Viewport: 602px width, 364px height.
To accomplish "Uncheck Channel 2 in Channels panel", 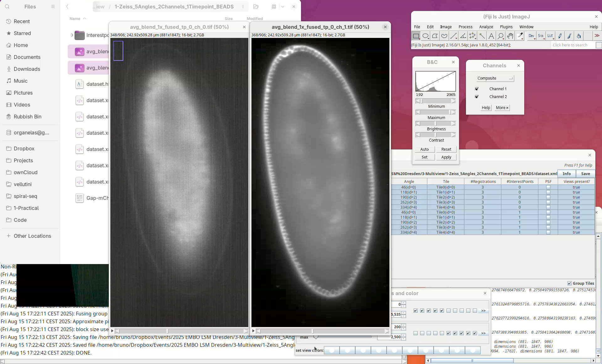I will point(477,97).
